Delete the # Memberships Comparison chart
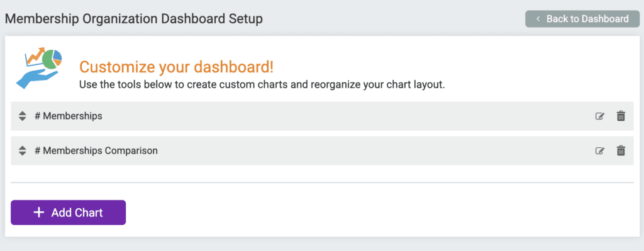The image size is (644, 251). tap(621, 151)
